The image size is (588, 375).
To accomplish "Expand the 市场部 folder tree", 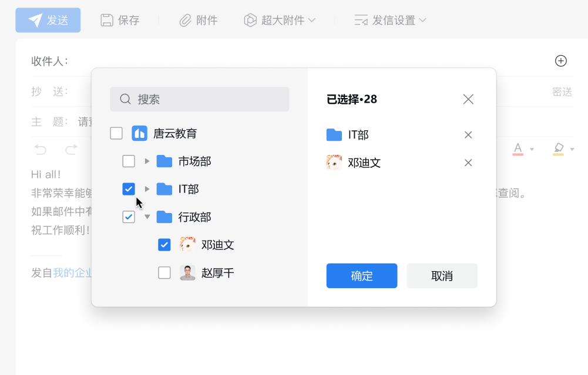I will (x=147, y=161).
